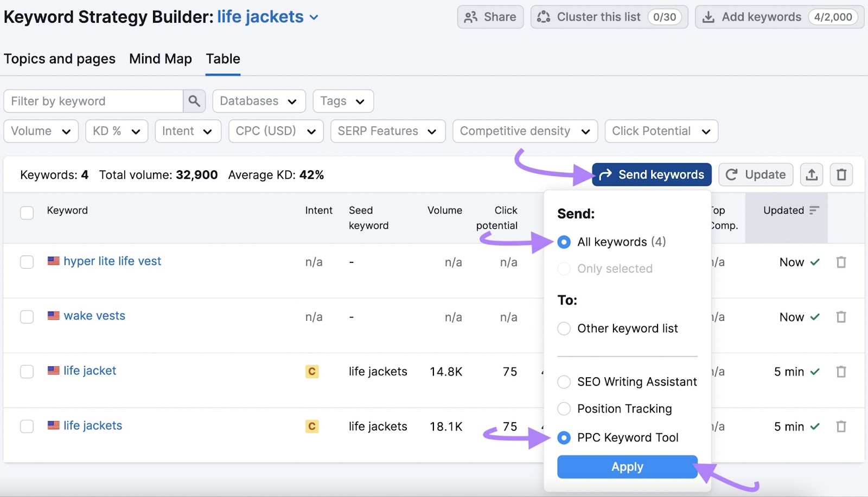Select Position Tracking radio option
Screen dimensions: 868x497
(x=564, y=409)
